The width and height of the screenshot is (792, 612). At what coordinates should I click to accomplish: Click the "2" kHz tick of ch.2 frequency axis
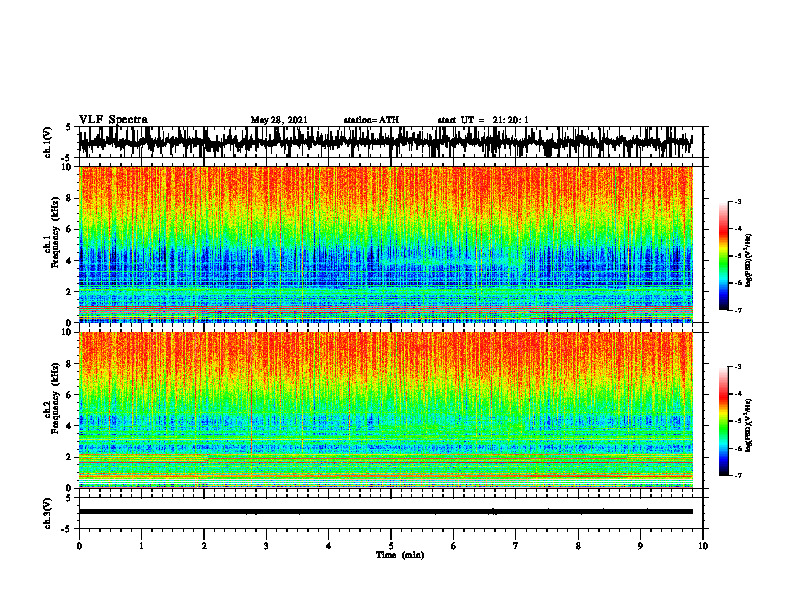[x=70, y=457]
